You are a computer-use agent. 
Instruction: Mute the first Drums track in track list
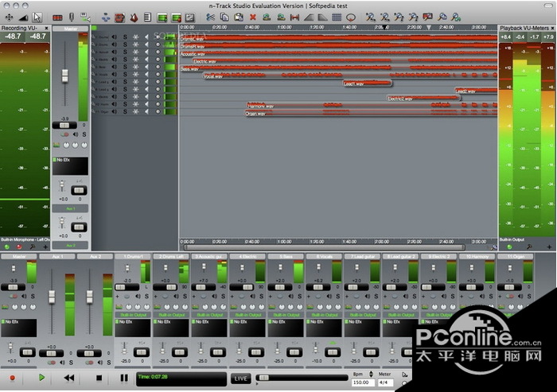click(115, 37)
